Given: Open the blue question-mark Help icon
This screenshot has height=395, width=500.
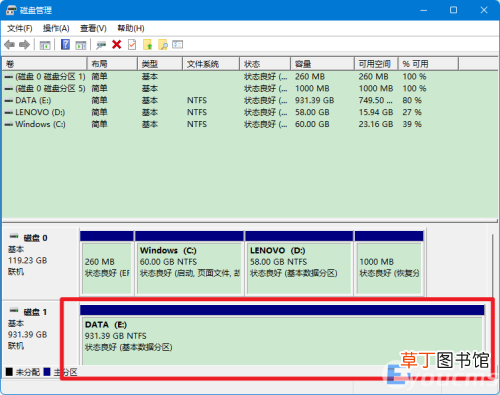Looking at the screenshot, I should point(65,44).
